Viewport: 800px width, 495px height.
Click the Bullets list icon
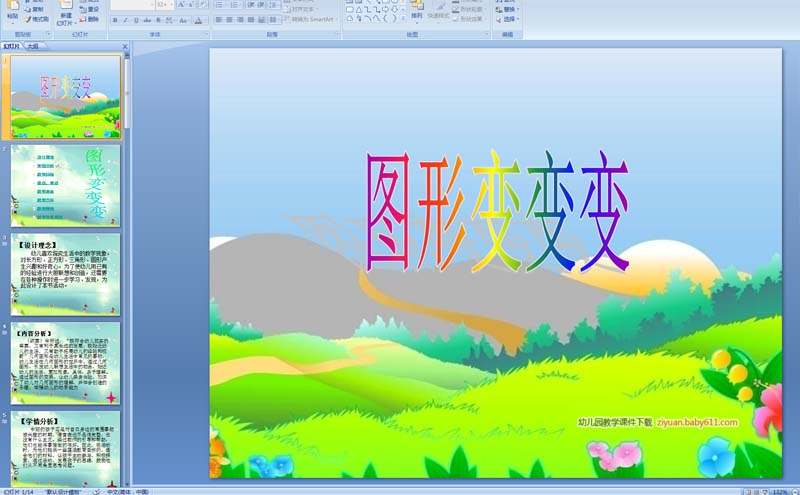pos(219,5)
